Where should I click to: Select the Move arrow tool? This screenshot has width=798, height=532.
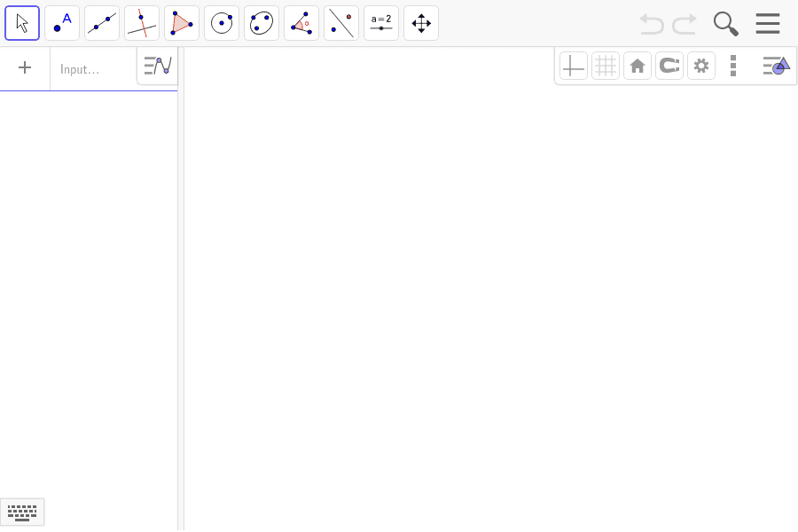click(x=22, y=23)
